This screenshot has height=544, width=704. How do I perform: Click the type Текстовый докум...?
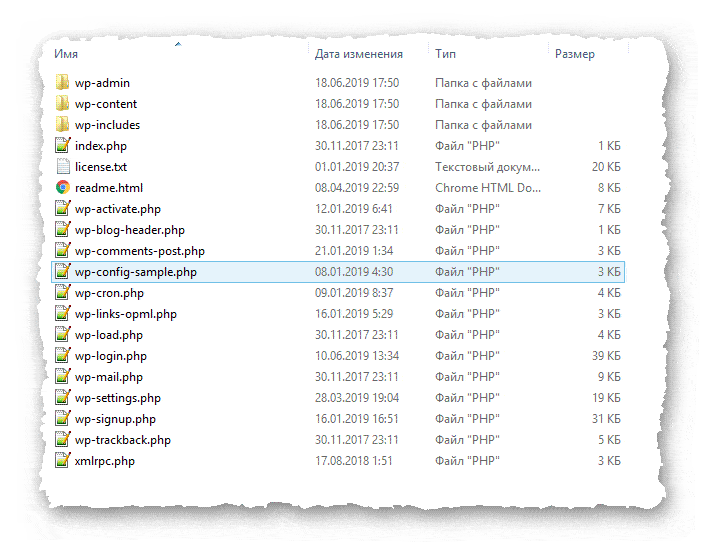point(488,167)
